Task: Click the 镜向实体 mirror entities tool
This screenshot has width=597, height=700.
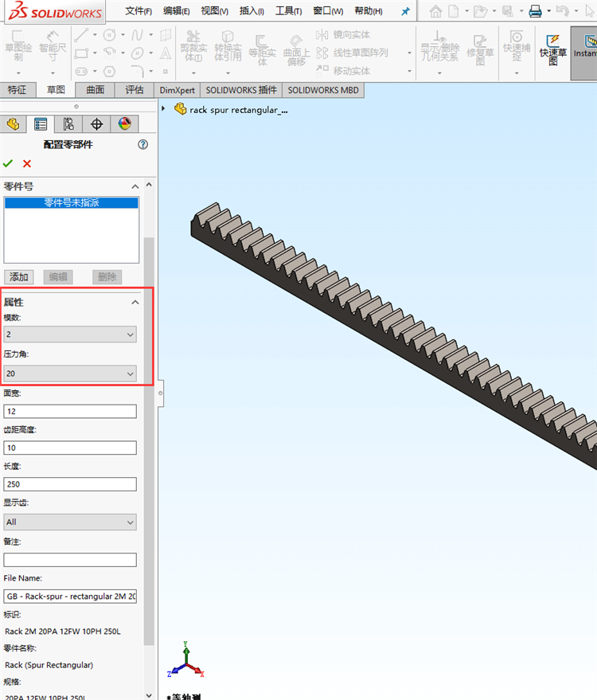Action: [x=343, y=34]
